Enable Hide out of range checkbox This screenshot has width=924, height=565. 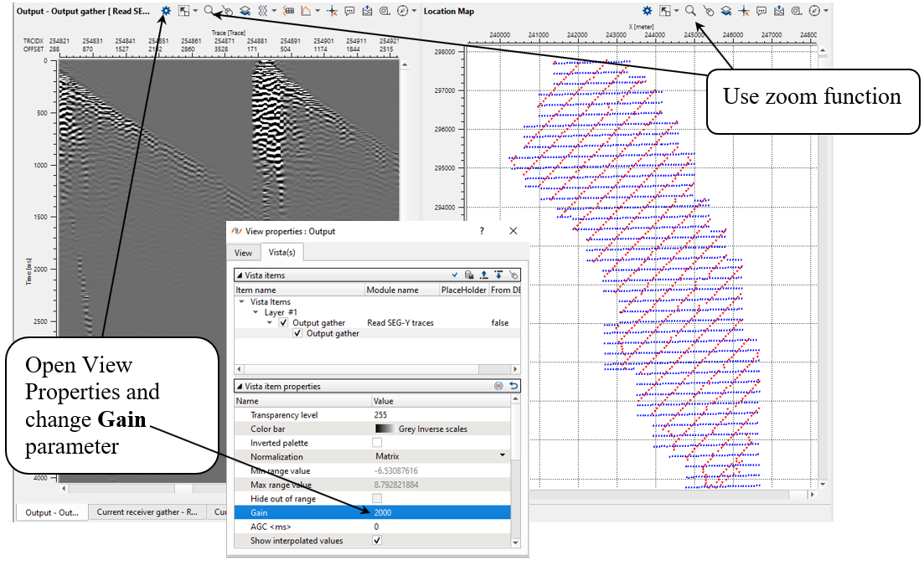coord(377,499)
